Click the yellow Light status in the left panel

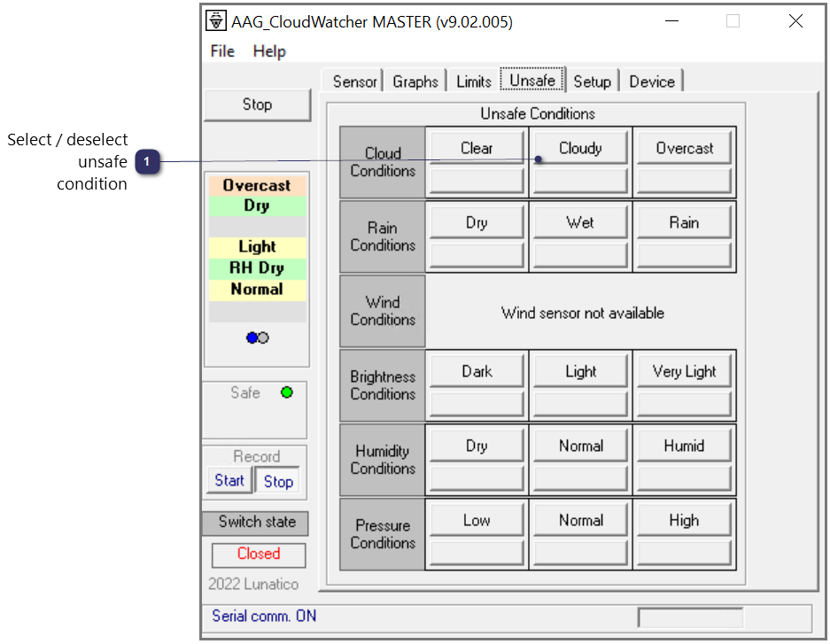257,247
